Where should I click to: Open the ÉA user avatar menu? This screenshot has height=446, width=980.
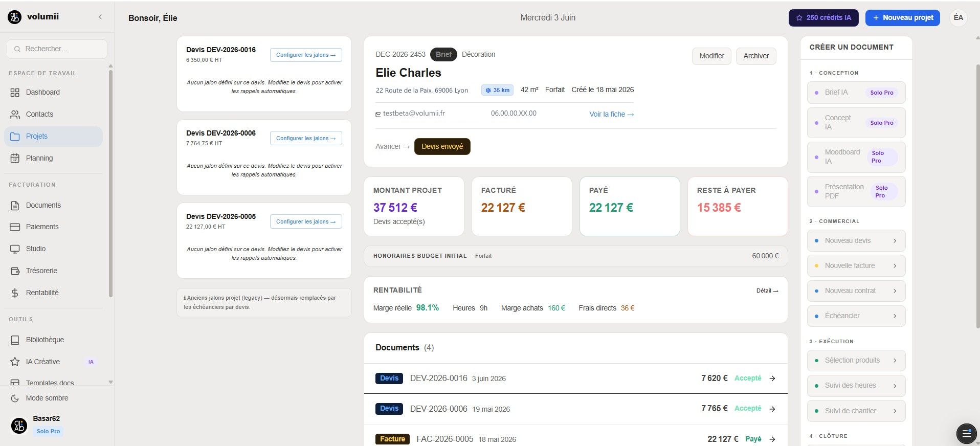tap(959, 17)
